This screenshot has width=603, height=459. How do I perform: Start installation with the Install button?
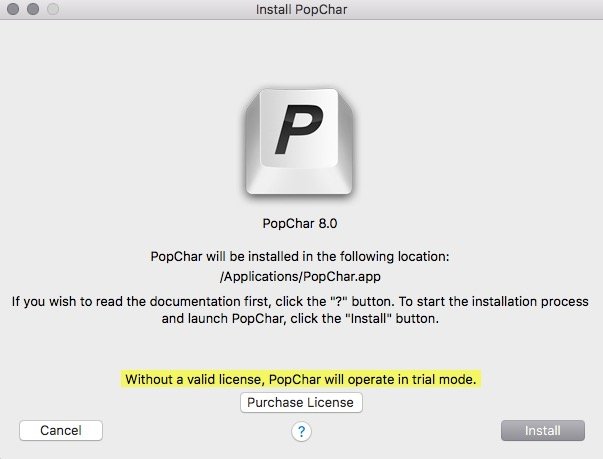pos(543,431)
